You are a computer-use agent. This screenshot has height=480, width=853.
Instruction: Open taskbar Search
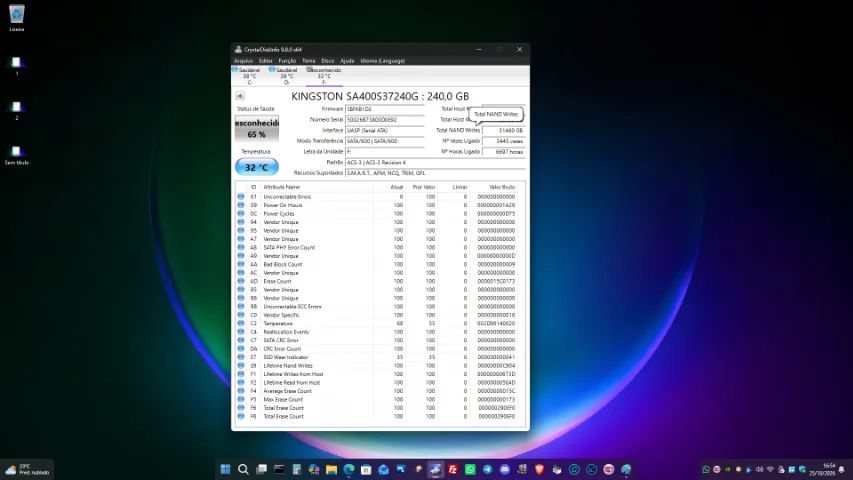point(243,469)
